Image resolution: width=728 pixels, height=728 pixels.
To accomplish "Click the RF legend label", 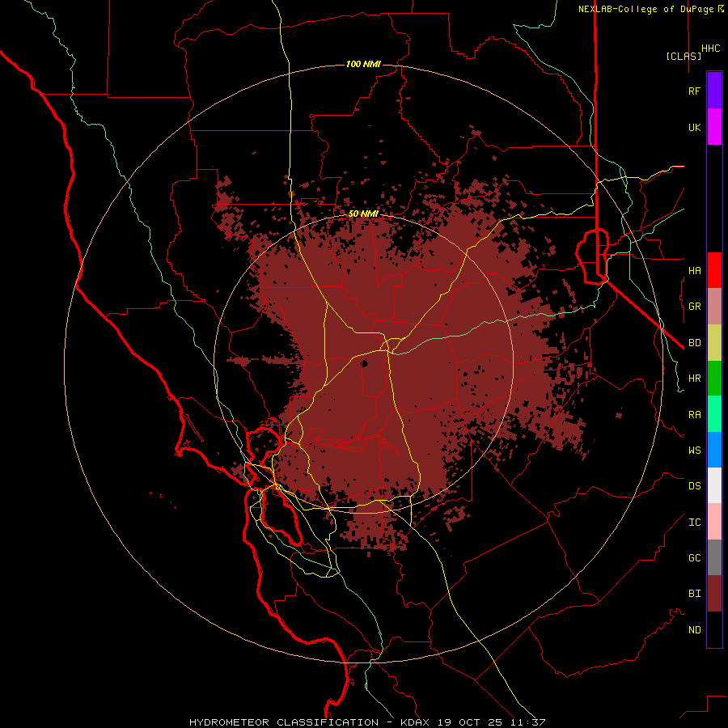I will pyautogui.click(x=694, y=91).
